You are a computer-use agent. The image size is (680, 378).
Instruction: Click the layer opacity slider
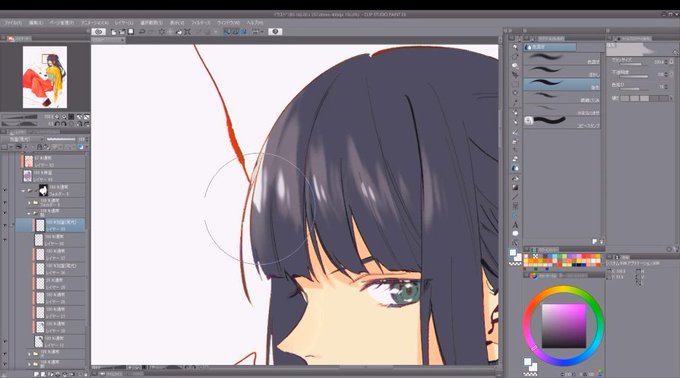pyautogui.click(x=60, y=139)
